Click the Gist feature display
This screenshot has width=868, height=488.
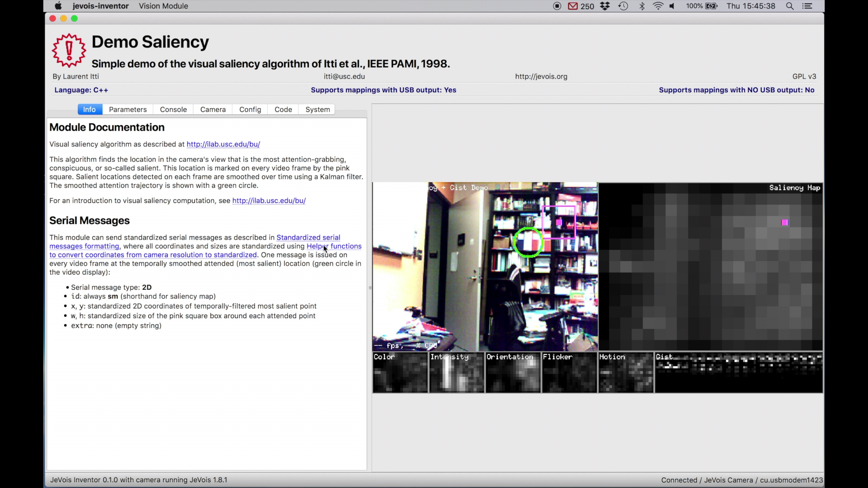click(739, 372)
